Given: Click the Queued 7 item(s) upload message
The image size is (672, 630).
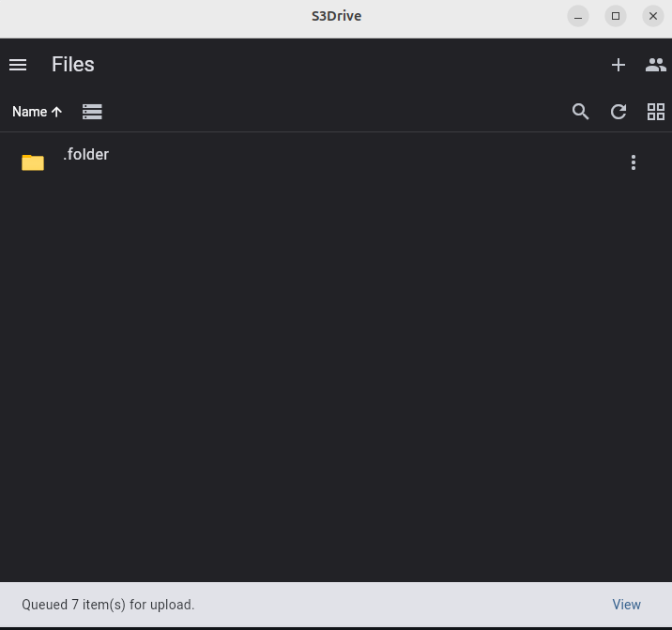Looking at the screenshot, I should (108, 605).
